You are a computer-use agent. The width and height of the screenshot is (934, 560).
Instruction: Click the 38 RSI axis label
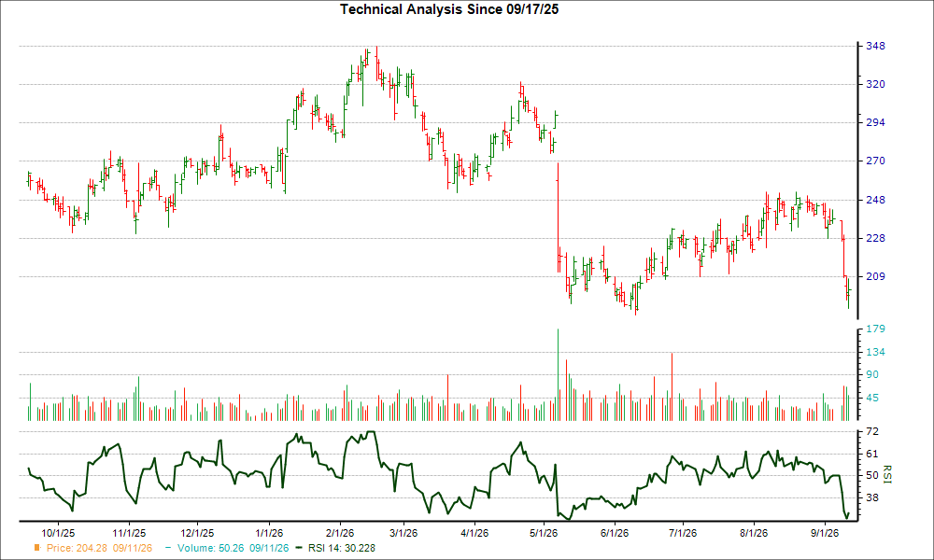pos(872,497)
